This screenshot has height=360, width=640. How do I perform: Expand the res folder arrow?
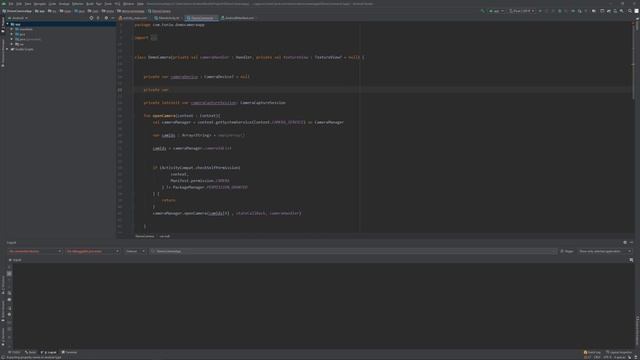[x=12, y=44]
